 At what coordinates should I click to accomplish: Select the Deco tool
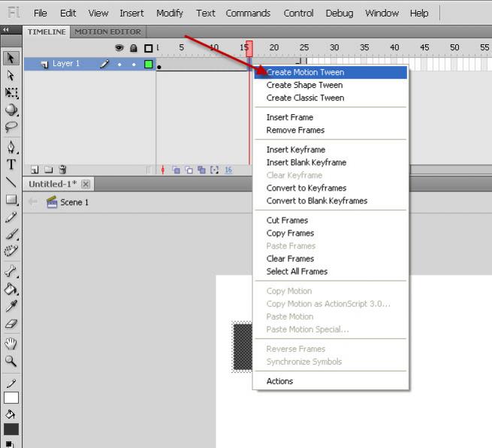[11, 251]
